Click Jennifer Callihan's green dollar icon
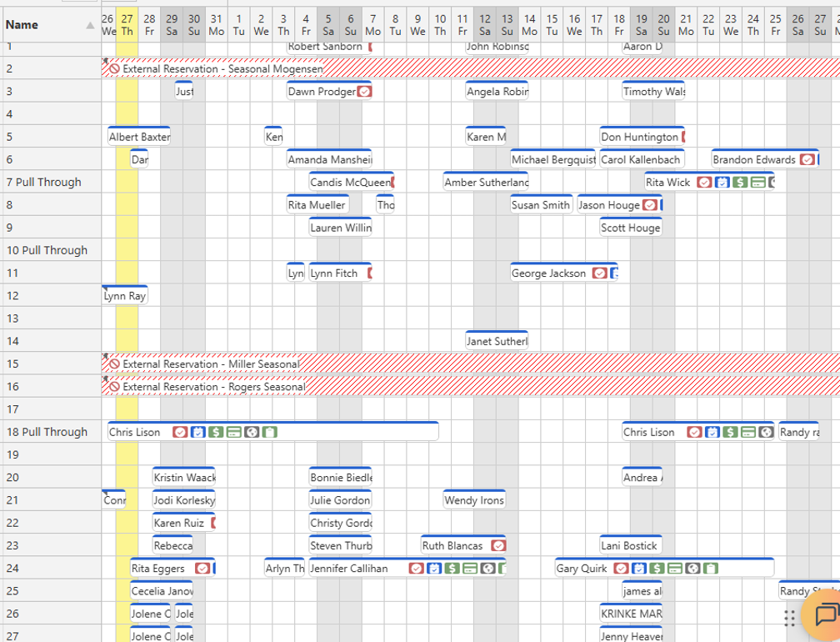This screenshot has width=840, height=642. (452, 568)
